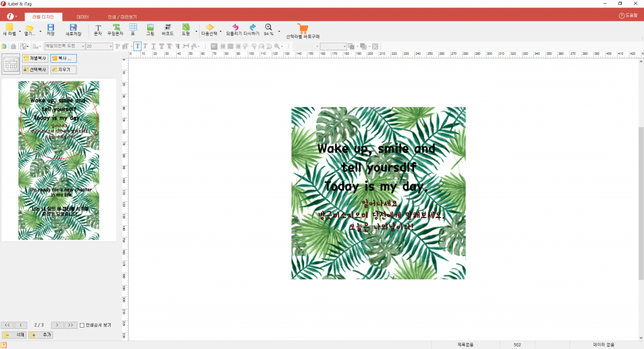The width and height of the screenshot is (644, 349).
Task: Select 'Wake up, smile and' text on canvas
Action: tap(376, 148)
